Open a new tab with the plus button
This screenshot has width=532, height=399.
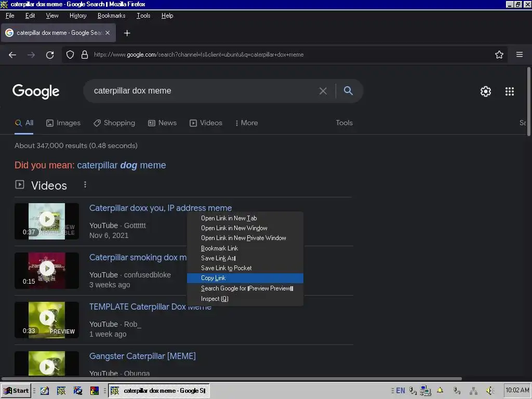(127, 33)
